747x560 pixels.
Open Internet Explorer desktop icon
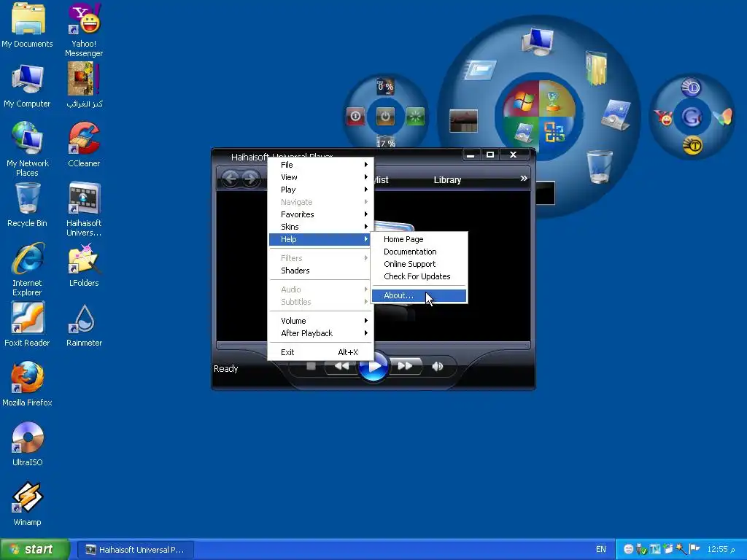click(x=27, y=269)
